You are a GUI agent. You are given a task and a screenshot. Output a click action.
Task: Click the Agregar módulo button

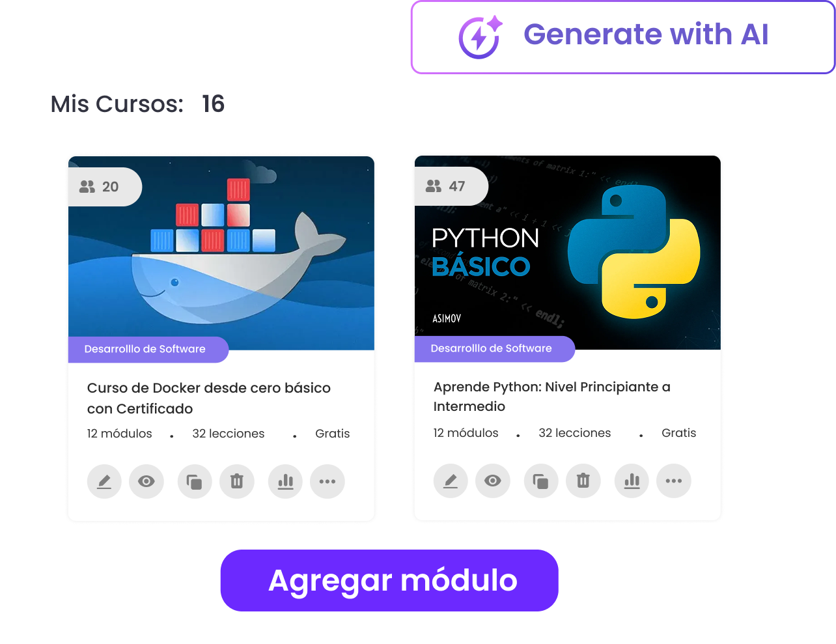coord(389,580)
